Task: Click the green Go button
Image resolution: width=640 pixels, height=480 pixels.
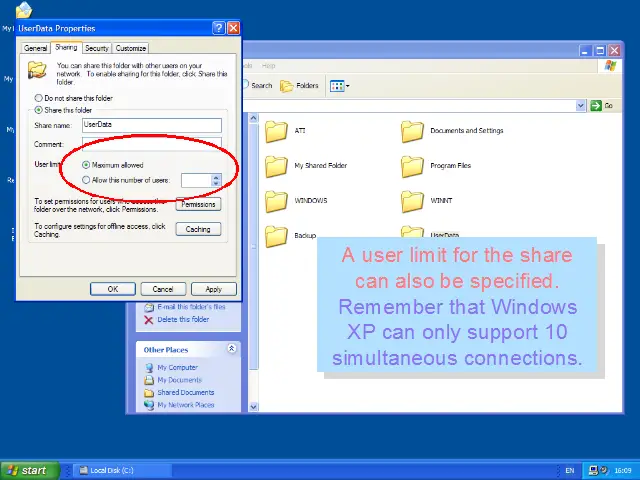Action: click(x=602, y=106)
